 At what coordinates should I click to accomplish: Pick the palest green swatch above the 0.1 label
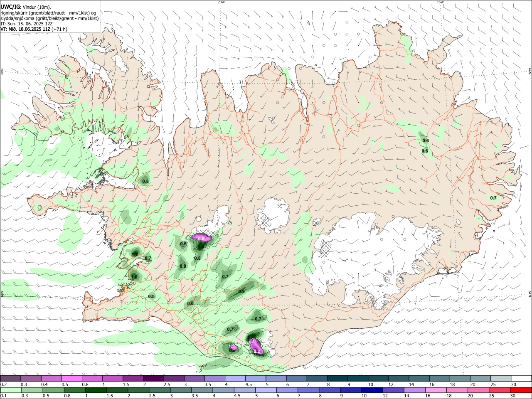tap(10, 390)
